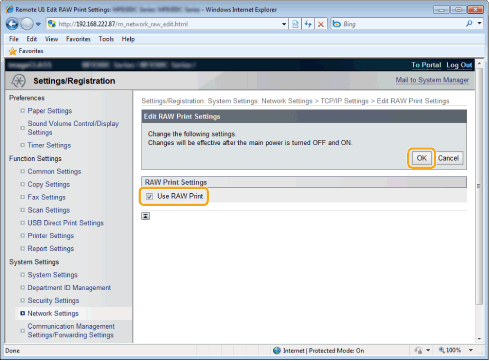Open USB Direct Print Settings
Image resolution: width=489 pixels, height=361 pixels.
coord(65,223)
